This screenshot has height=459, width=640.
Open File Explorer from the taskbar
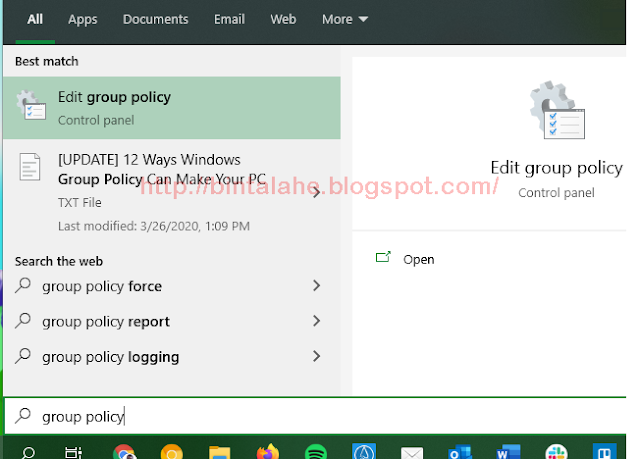220,452
